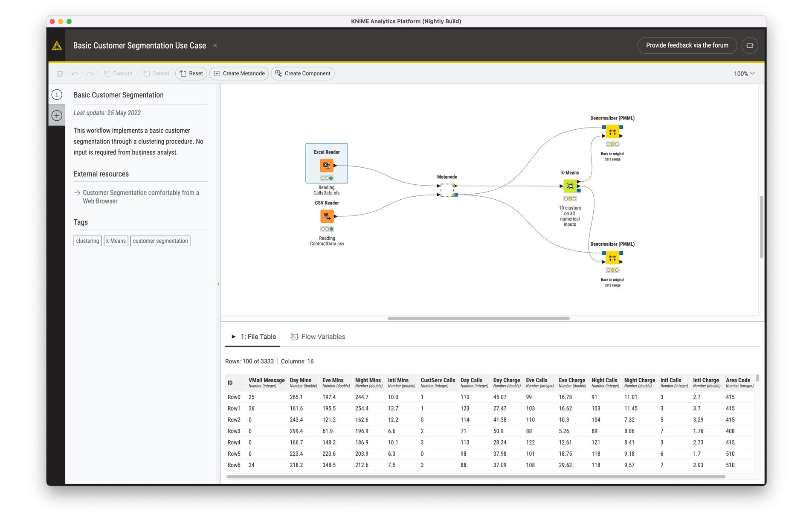This screenshot has height=515, width=812.
Task: Click the clustering tag
Action: 87,241
